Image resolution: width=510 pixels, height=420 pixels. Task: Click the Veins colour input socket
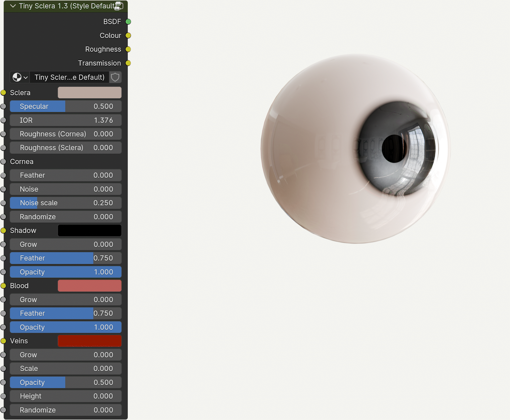click(x=3, y=341)
